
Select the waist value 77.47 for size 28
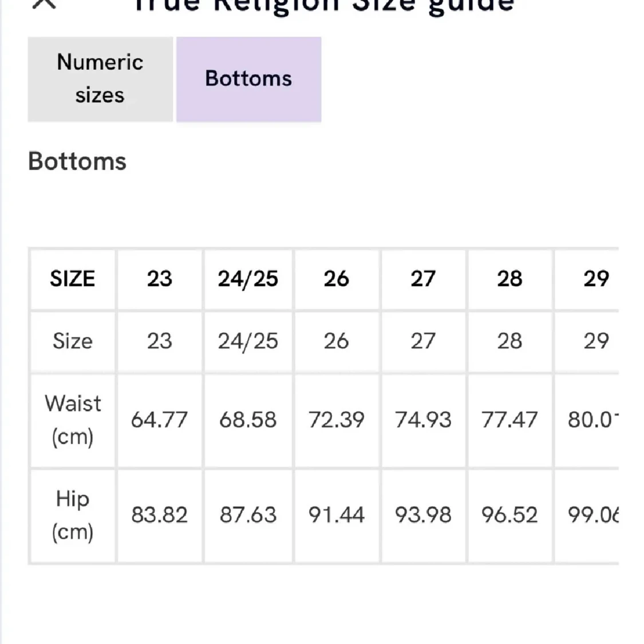point(510,420)
